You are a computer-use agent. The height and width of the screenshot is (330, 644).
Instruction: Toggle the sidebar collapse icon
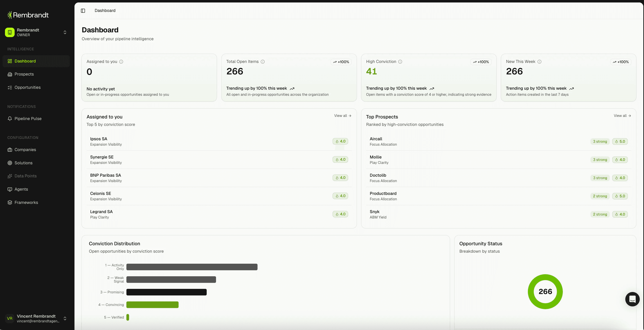[x=83, y=11]
